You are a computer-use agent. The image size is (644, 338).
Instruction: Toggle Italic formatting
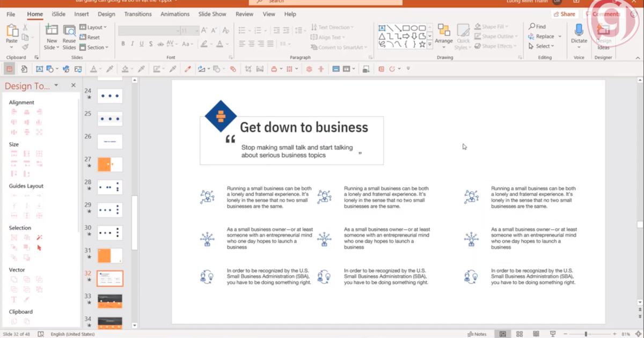[132, 44]
